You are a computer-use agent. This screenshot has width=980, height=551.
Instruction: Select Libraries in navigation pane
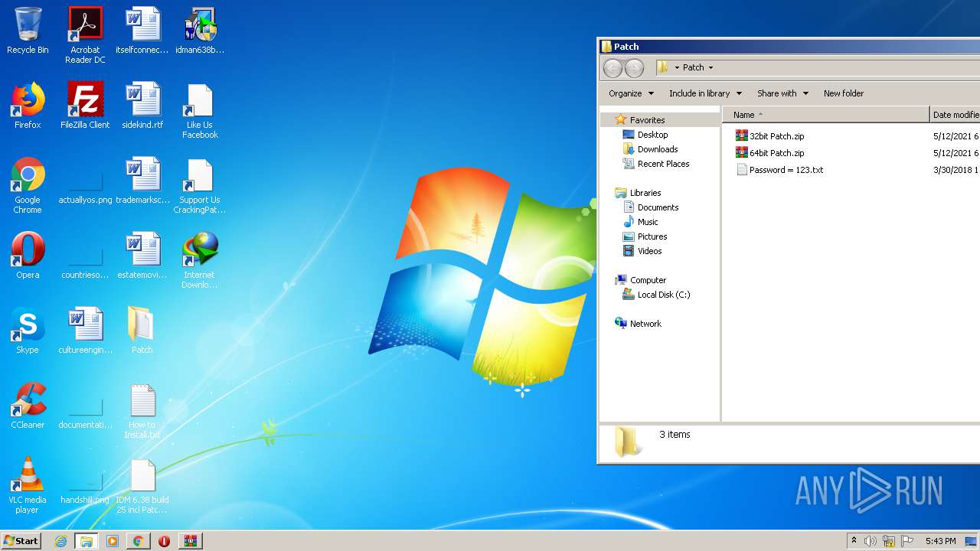(x=638, y=193)
